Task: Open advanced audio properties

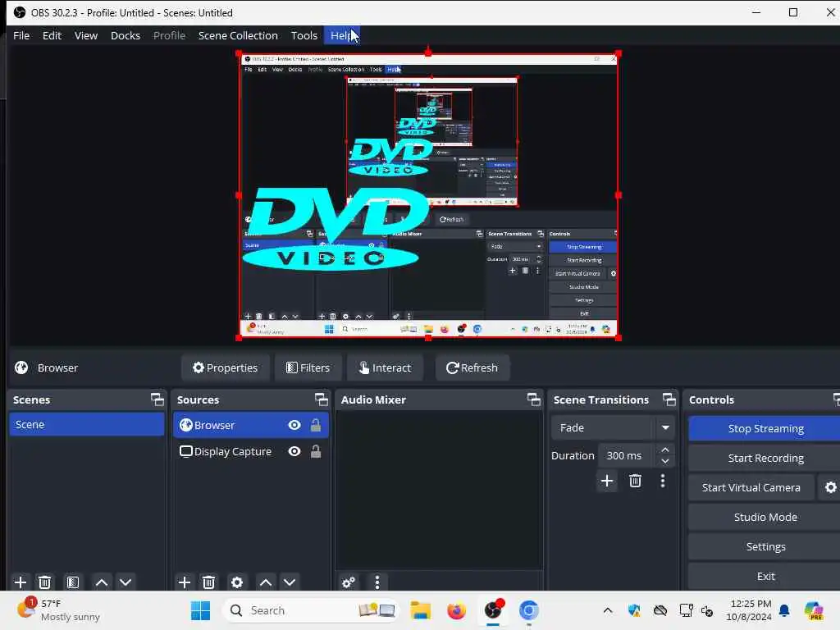Action: [349, 582]
